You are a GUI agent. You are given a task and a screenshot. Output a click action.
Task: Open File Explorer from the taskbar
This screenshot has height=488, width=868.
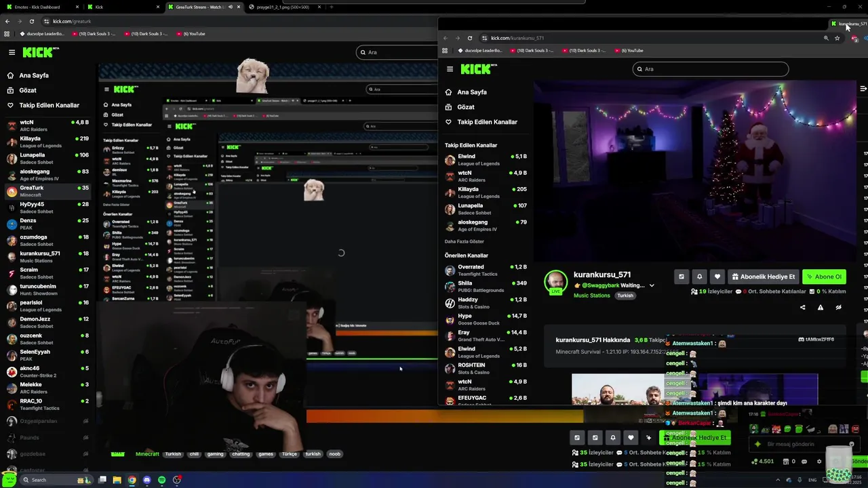point(117,480)
